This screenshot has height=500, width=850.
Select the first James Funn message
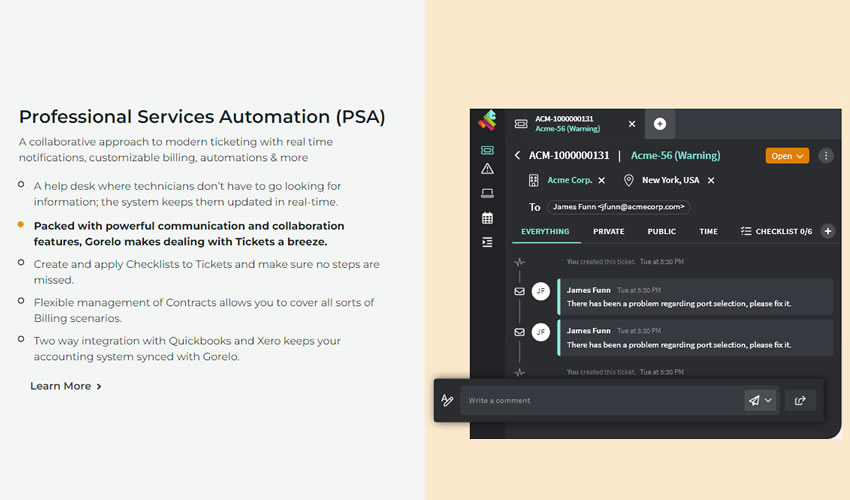click(x=696, y=297)
